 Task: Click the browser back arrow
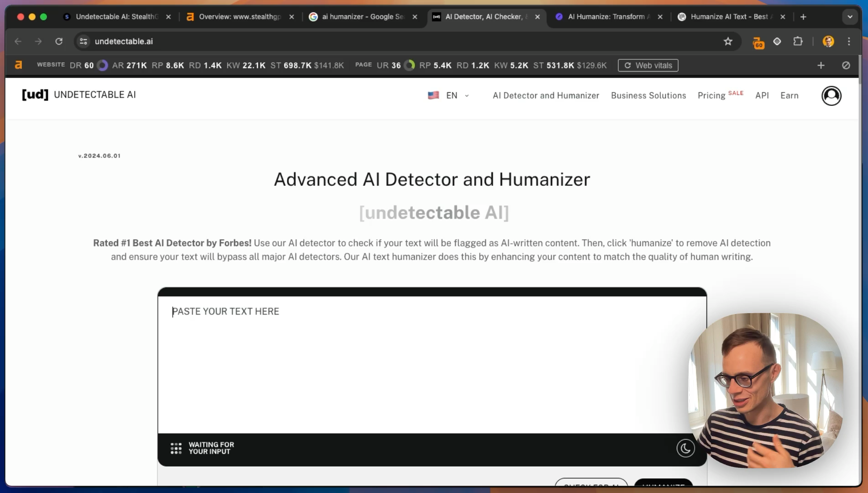(18, 42)
